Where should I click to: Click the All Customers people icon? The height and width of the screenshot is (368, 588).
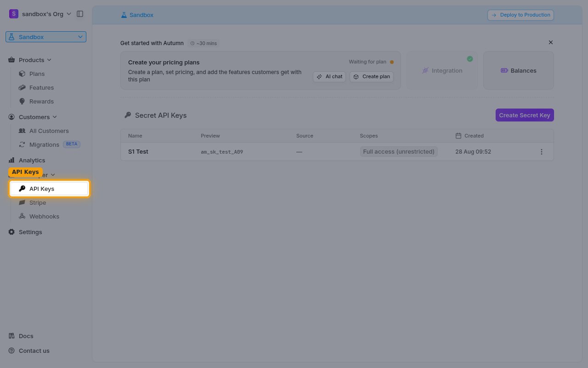[22, 131]
